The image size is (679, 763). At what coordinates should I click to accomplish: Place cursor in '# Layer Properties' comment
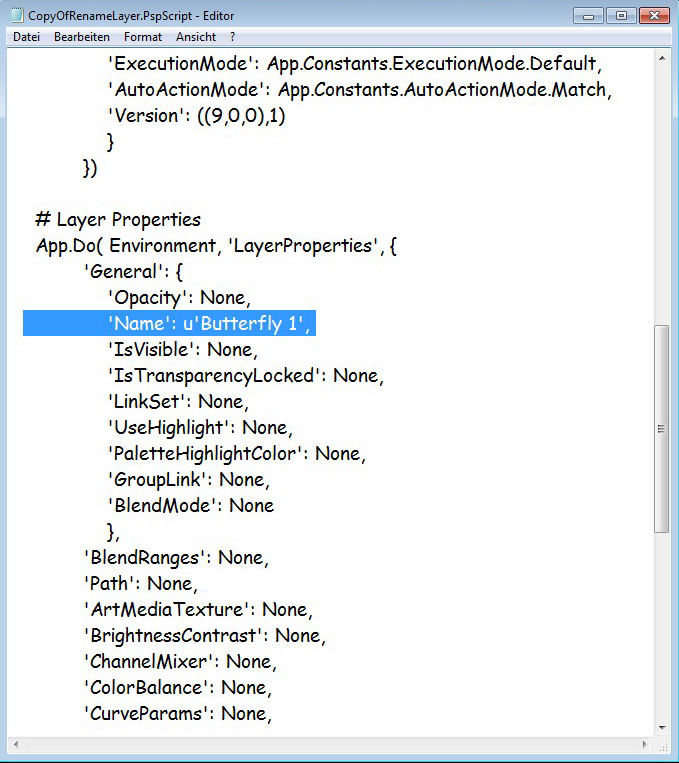[x=118, y=219]
